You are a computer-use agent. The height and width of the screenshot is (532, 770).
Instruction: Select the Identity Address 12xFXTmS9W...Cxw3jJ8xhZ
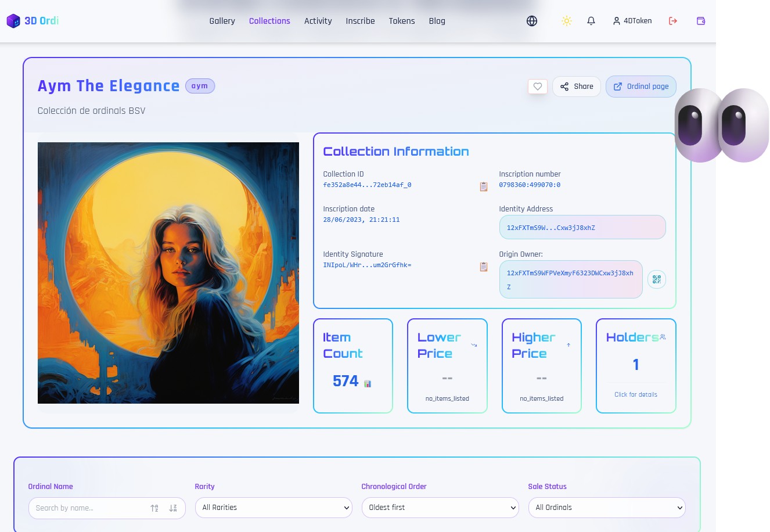pos(582,227)
